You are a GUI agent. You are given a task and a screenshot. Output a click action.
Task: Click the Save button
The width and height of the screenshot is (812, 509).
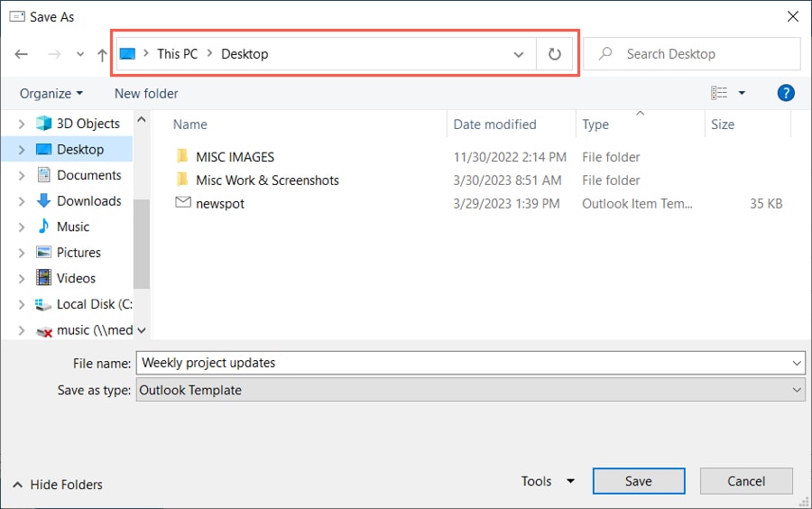[x=639, y=481]
